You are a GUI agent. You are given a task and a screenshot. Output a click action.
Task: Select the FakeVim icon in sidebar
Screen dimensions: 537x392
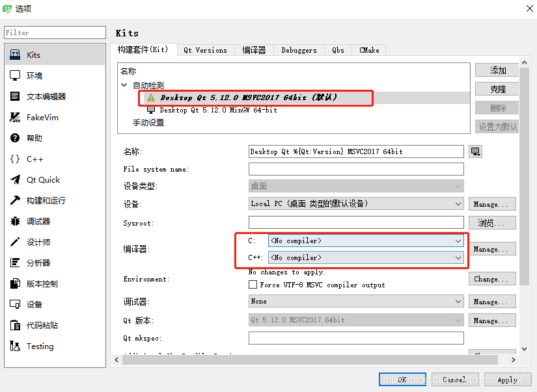point(15,117)
